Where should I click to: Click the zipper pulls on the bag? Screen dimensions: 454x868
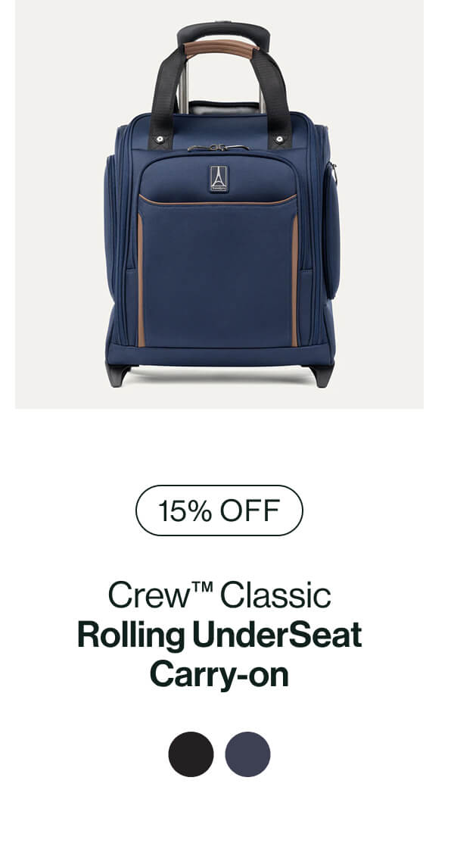[219, 147]
